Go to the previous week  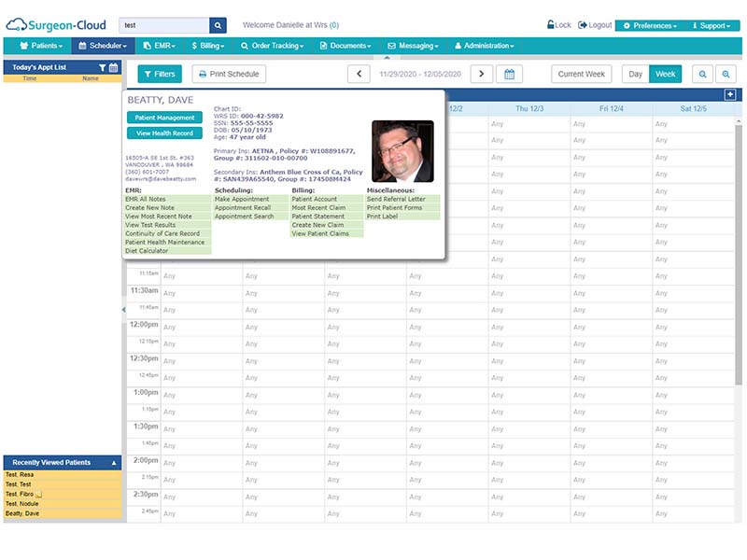pos(359,74)
